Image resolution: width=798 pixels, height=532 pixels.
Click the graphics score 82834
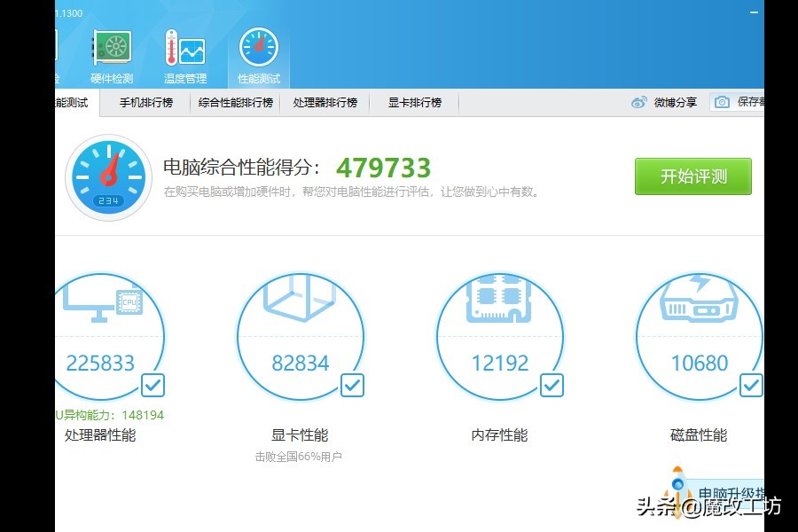pyautogui.click(x=301, y=363)
